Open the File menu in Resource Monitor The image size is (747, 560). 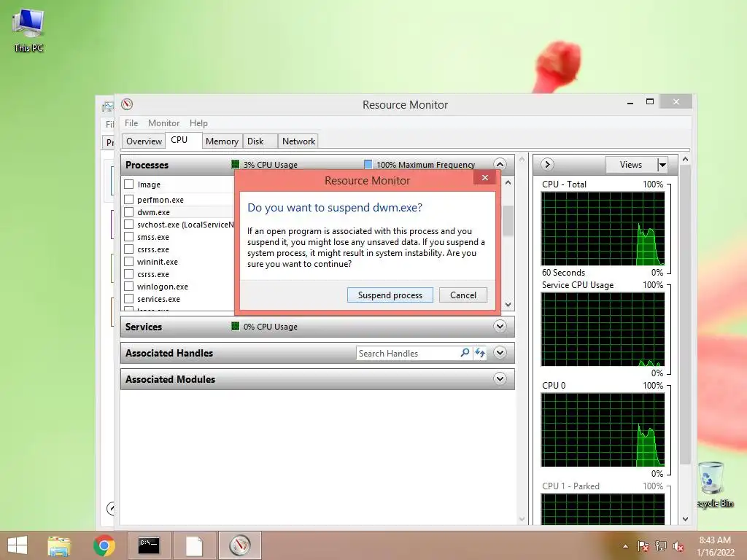point(131,122)
